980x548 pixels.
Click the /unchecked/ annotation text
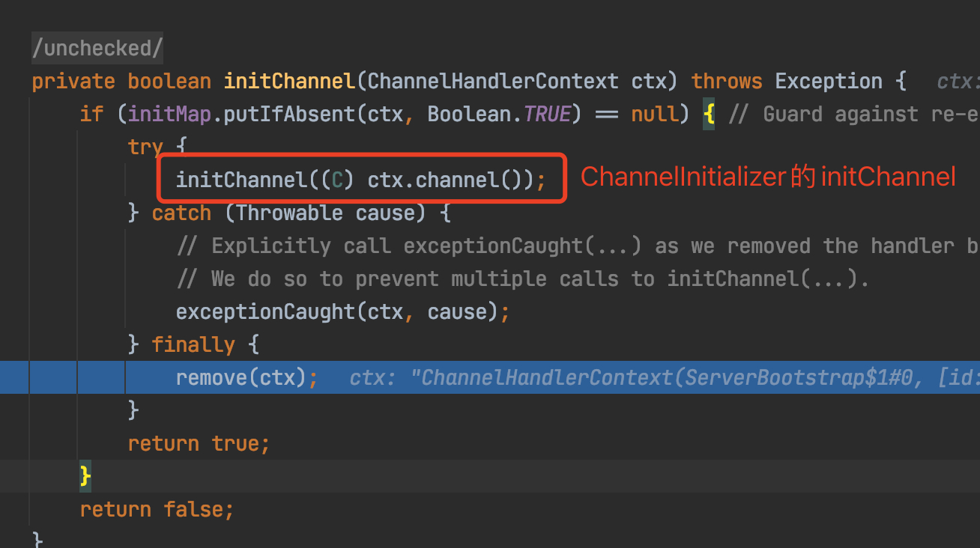click(97, 49)
